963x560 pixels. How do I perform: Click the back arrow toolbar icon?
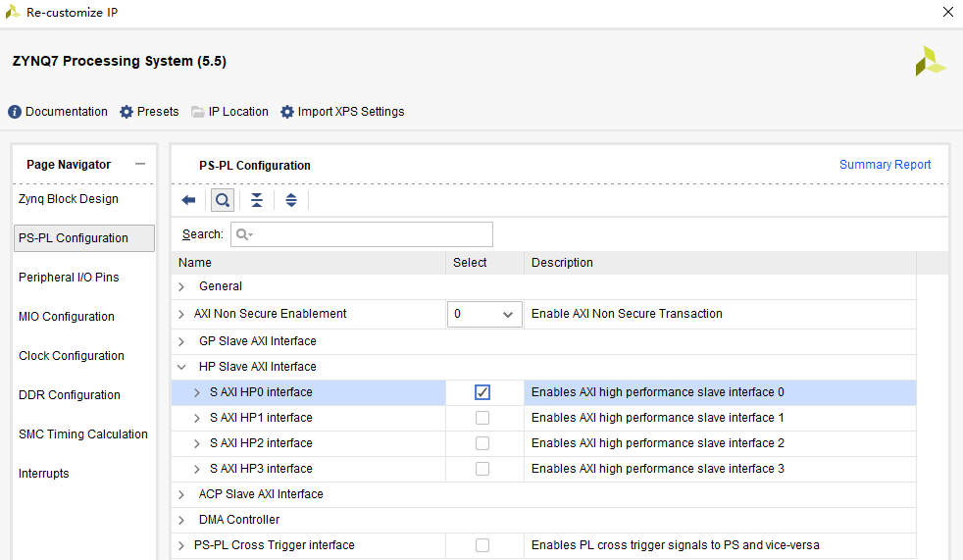[189, 200]
